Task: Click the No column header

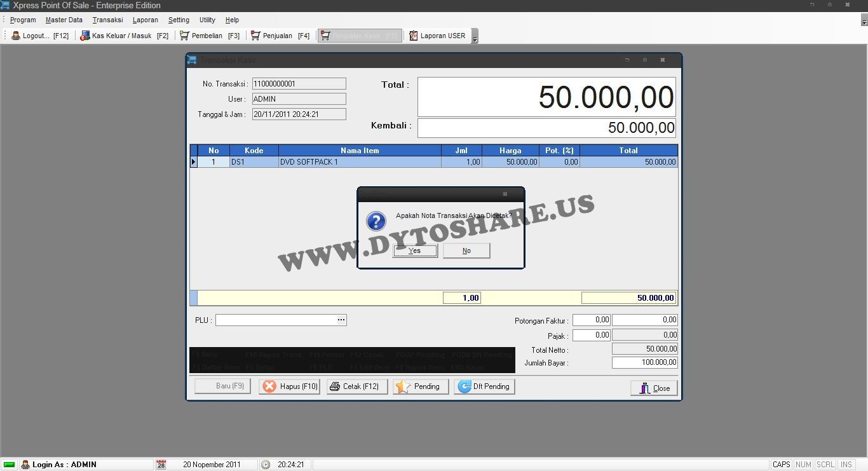Action: [214, 151]
